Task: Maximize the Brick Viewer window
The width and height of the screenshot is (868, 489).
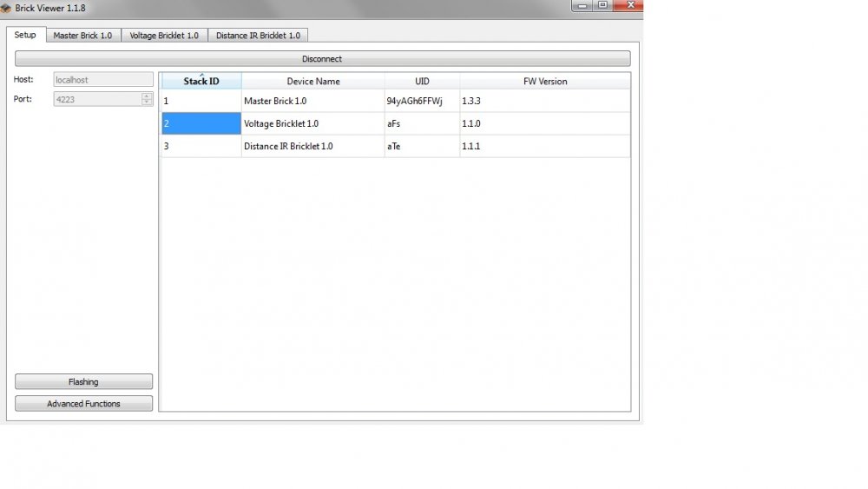Action: (602, 5)
